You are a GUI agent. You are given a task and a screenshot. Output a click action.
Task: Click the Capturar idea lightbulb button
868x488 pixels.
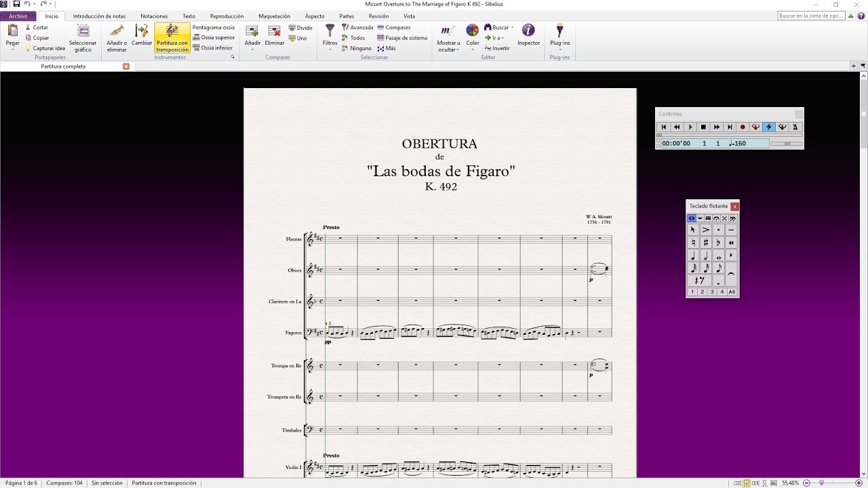[x=45, y=48]
